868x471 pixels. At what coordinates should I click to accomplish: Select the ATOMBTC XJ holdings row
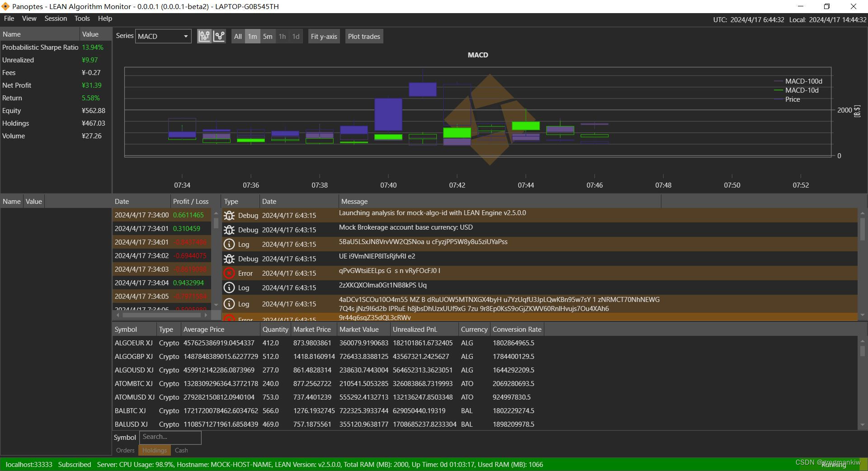[485, 384]
